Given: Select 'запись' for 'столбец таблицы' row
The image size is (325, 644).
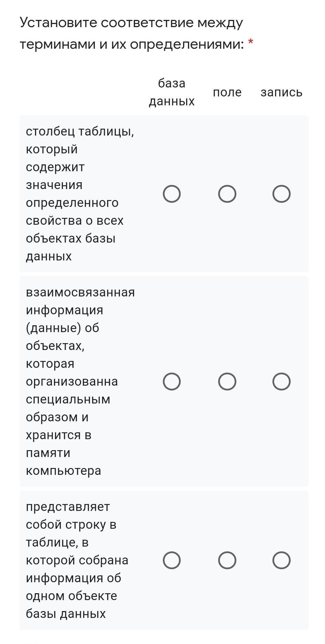Looking at the screenshot, I should 281,194.
